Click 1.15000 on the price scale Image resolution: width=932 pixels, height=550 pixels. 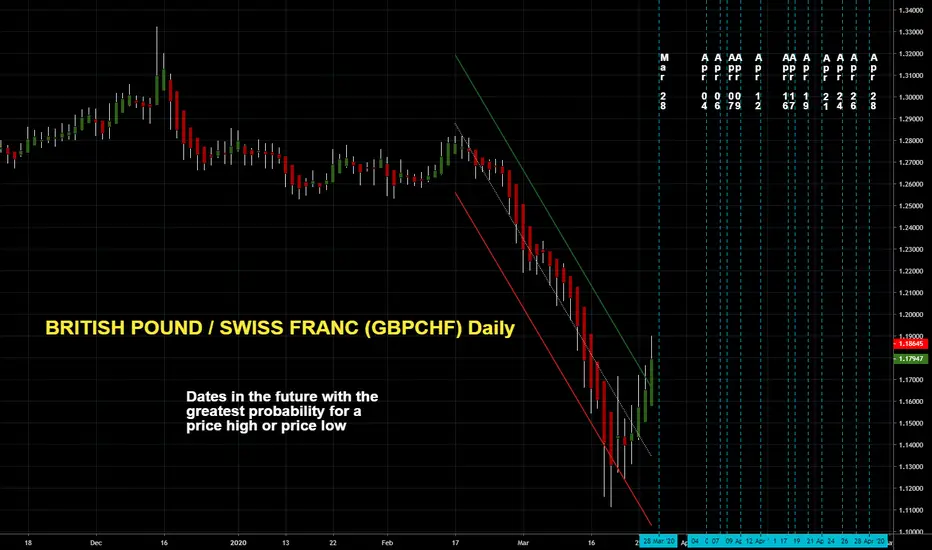point(911,423)
